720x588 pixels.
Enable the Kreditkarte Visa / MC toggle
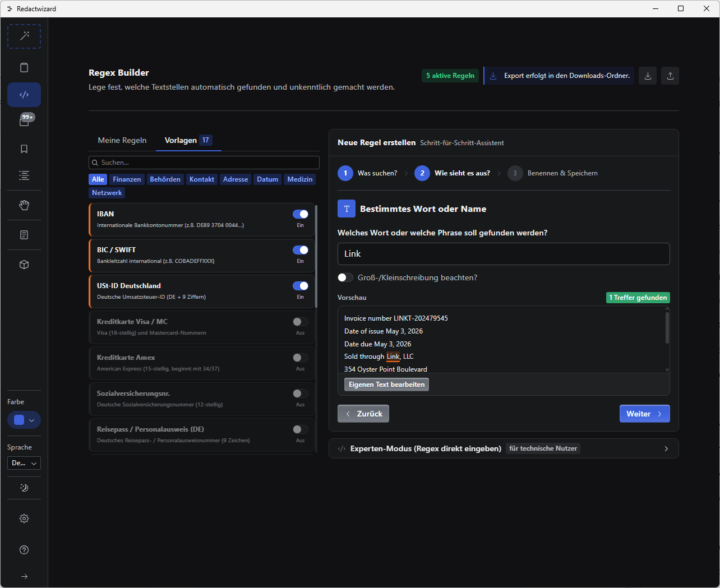(301, 322)
